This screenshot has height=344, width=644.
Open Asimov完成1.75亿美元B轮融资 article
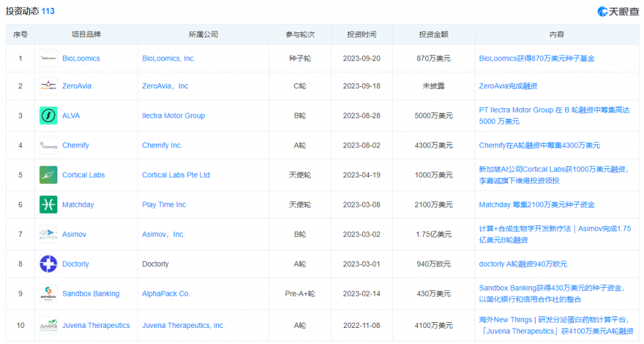coord(555,234)
